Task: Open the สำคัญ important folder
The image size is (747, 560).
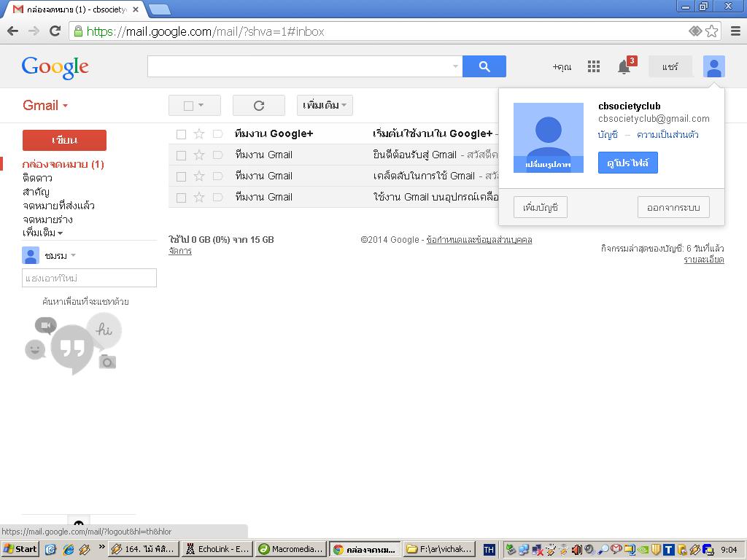Action: tap(36, 192)
